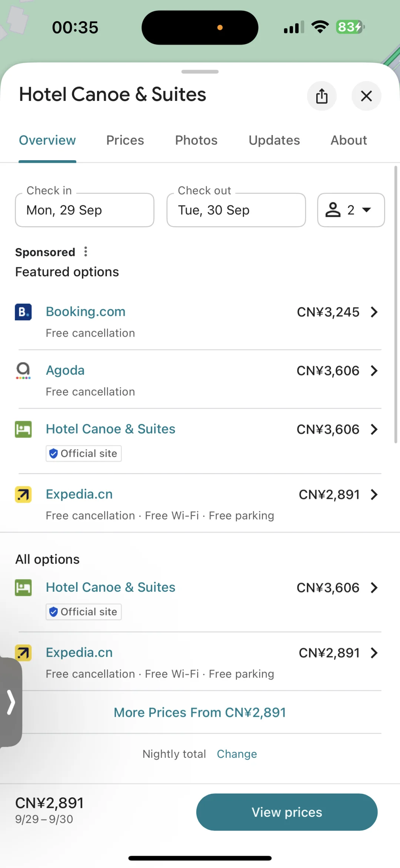The height and width of the screenshot is (868, 400).
Task: Tap the Agoda logo icon
Action: (23, 370)
